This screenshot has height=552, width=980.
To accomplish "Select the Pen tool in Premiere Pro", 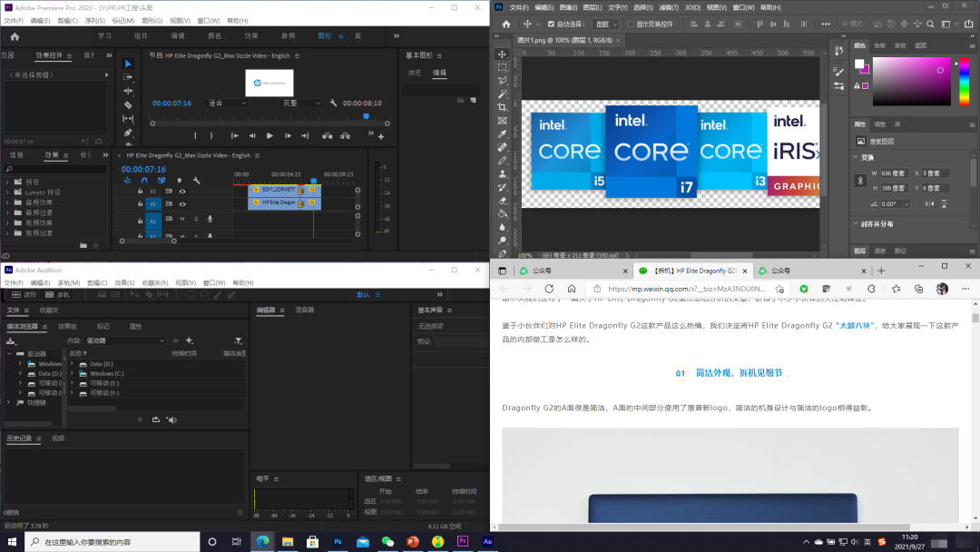I will tap(128, 133).
